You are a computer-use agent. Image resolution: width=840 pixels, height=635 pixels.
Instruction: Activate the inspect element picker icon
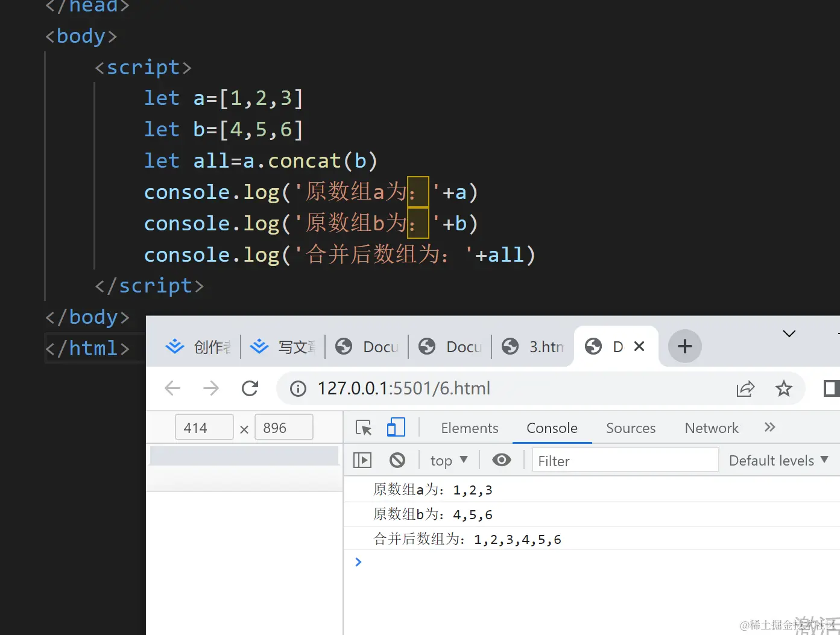click(x=364, y=428)
